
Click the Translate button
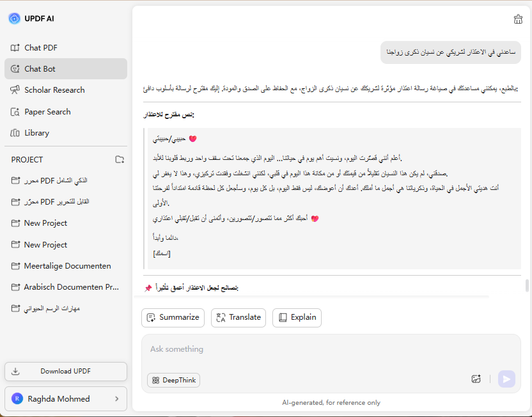[x=238, y=318]
